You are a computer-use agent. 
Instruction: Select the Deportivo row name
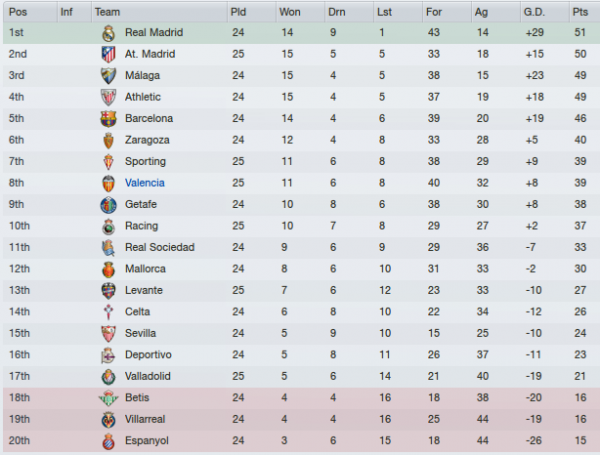pos(148,355)
